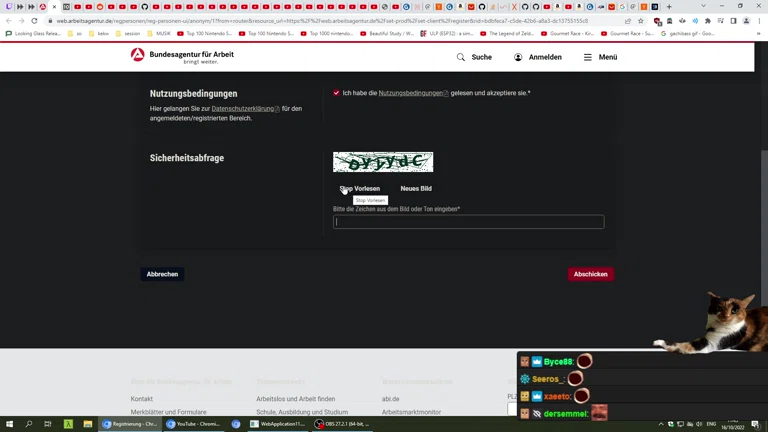Open Top 1000 nintendo bookmark
Viewport: 768px width, 432px height.
(327, 34)
